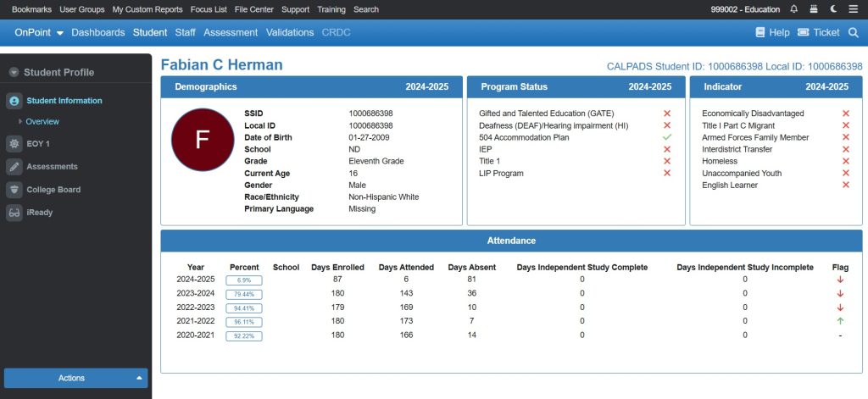The image size is (868, 399).
Task: Click the red X beside Homeless
Action: click(846, 161)
